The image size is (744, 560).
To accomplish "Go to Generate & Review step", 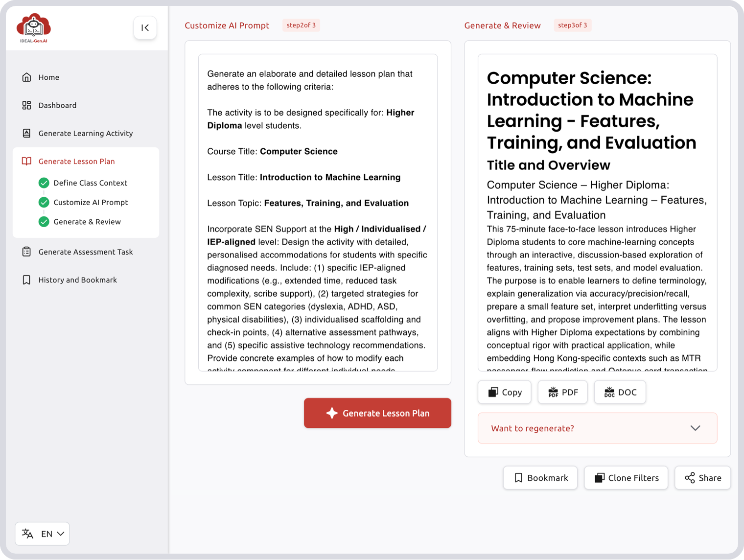I will click(80, 222).
